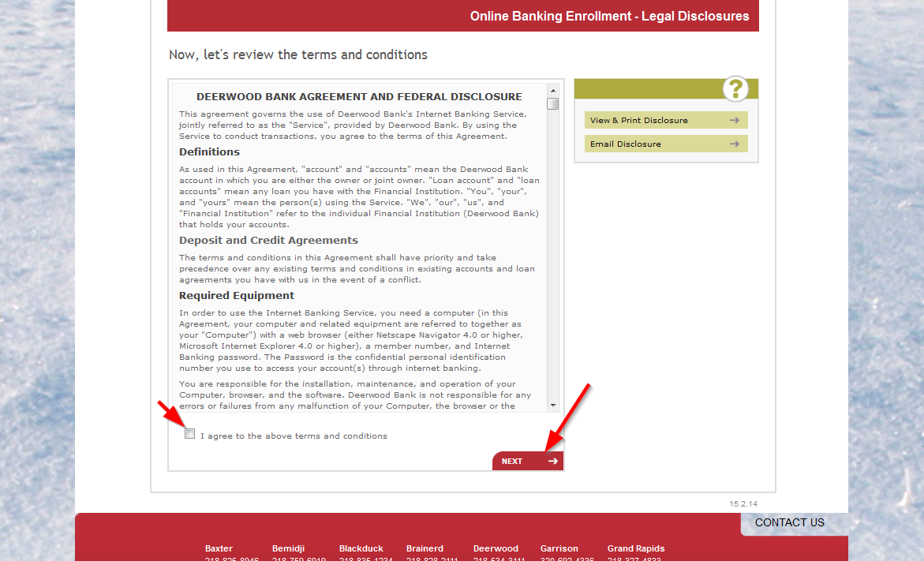Click the Online Banking Enrollment header title
924x561 pixels.
click(609, 16)
